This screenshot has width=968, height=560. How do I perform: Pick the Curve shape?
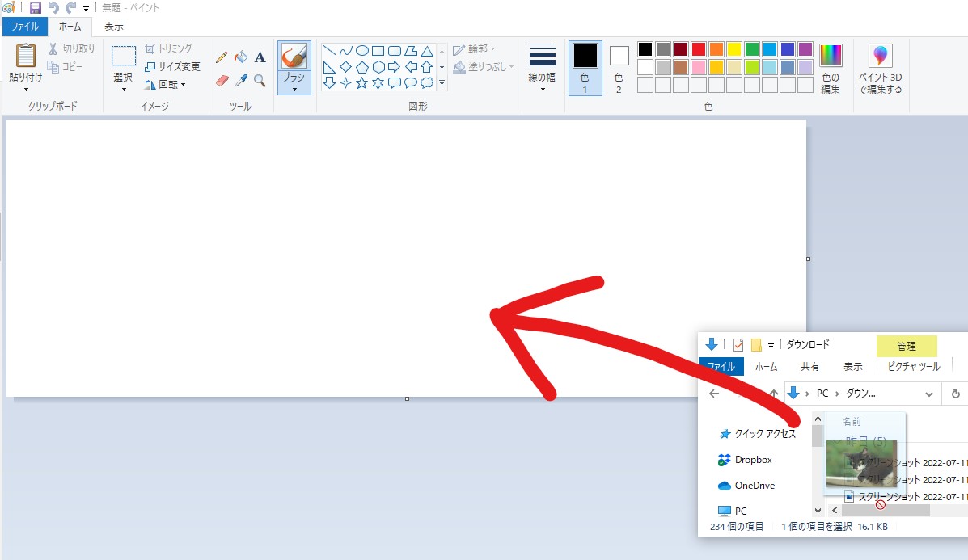click(x=346, y=51)
